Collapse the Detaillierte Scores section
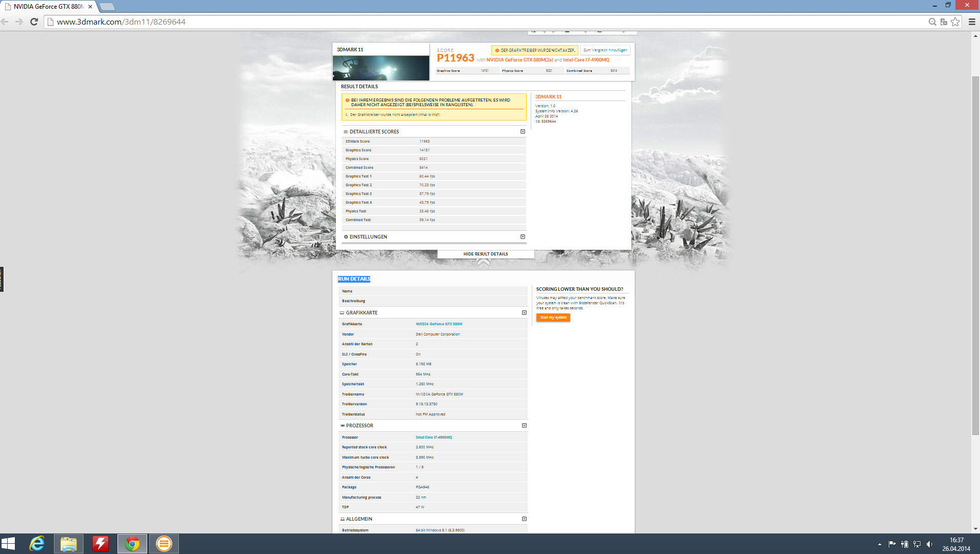The height and width of the screenshot is (554, 980). coord(523,132)
